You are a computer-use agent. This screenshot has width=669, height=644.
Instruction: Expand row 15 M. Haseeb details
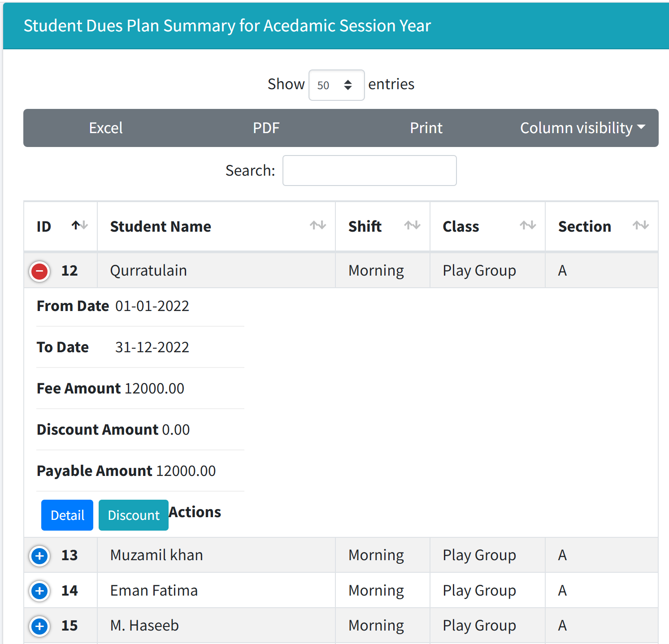[x=39, y=626]
